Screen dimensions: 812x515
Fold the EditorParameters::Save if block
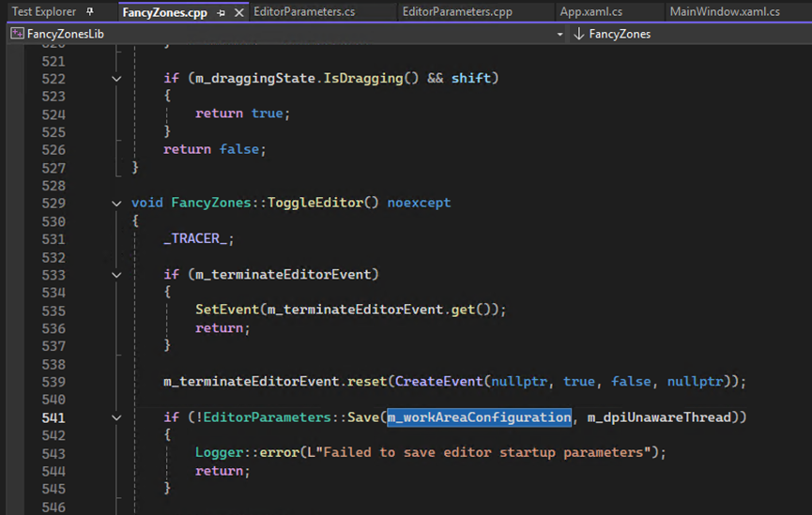[x=116, y=417]
